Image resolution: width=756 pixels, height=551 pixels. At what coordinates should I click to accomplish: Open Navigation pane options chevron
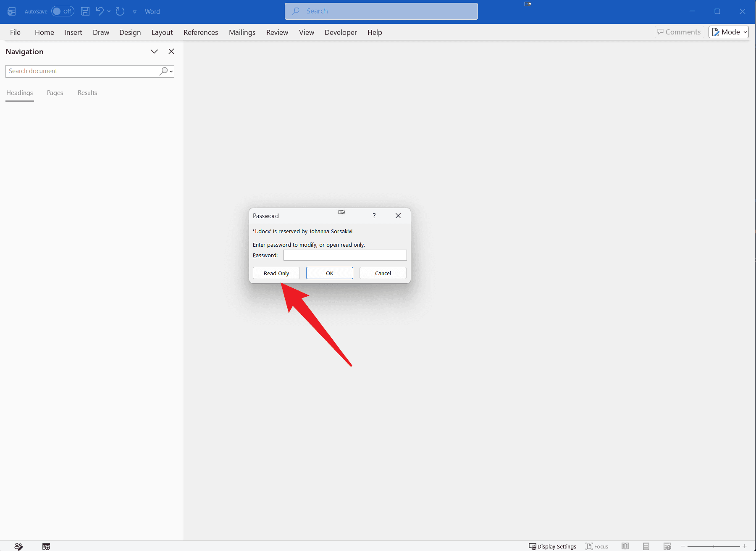(154, 51)
